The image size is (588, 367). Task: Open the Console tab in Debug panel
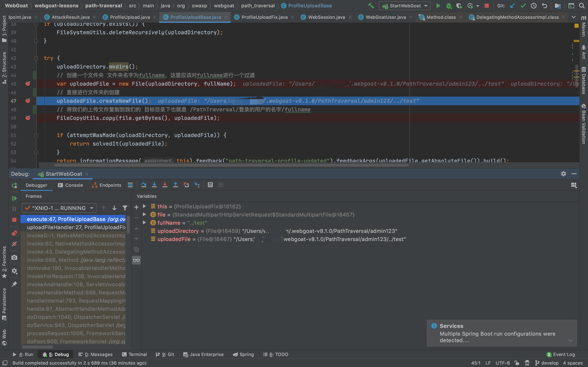(x=71, y=185)
